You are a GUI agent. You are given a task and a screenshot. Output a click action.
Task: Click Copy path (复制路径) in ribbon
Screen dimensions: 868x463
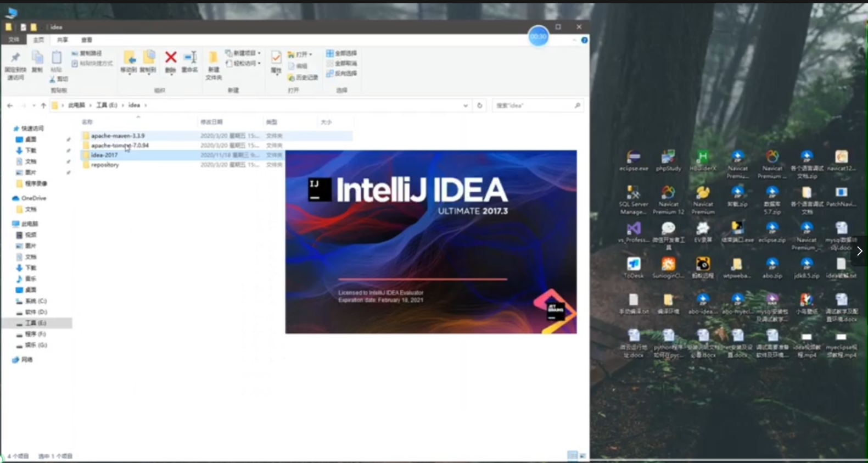pyautogui.click(x=87, y=53)
